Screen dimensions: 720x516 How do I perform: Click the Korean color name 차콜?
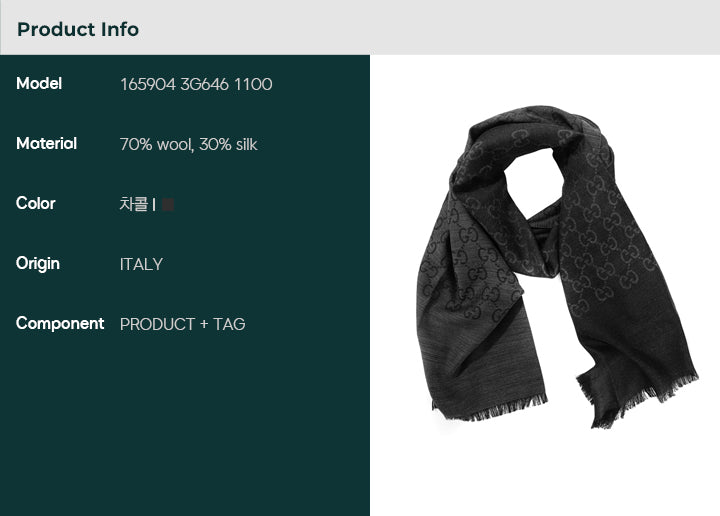coord(134,204)
